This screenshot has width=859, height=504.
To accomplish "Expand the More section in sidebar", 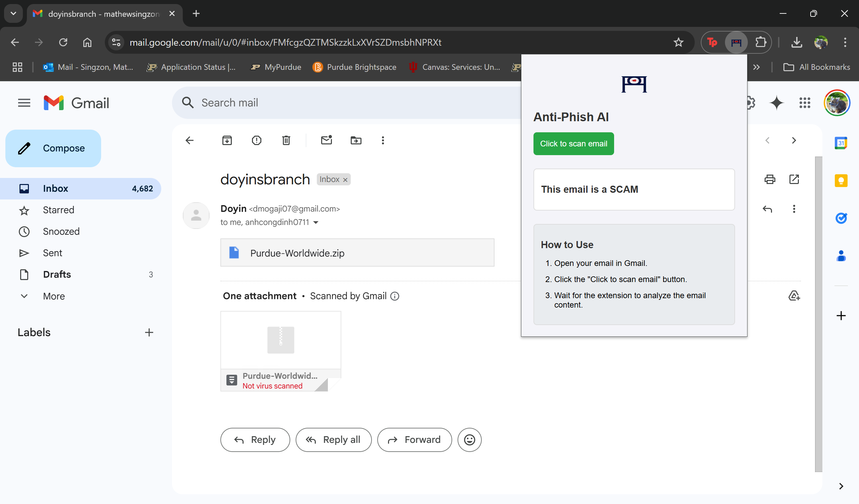I will click(53, 296).
